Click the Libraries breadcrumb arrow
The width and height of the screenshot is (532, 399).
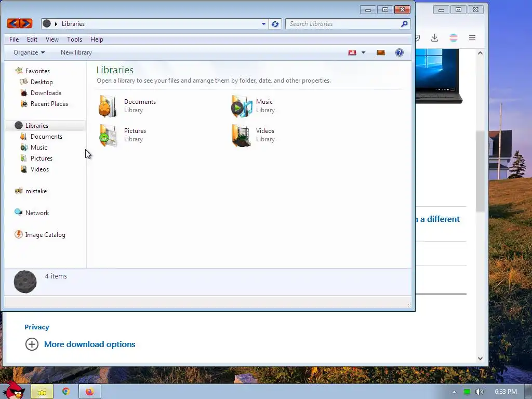pos(56,24)
